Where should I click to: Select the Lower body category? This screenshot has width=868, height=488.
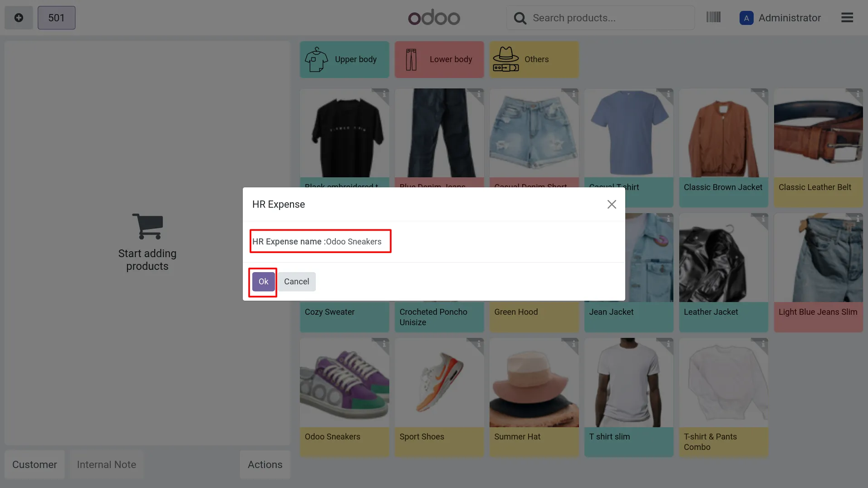439,59
